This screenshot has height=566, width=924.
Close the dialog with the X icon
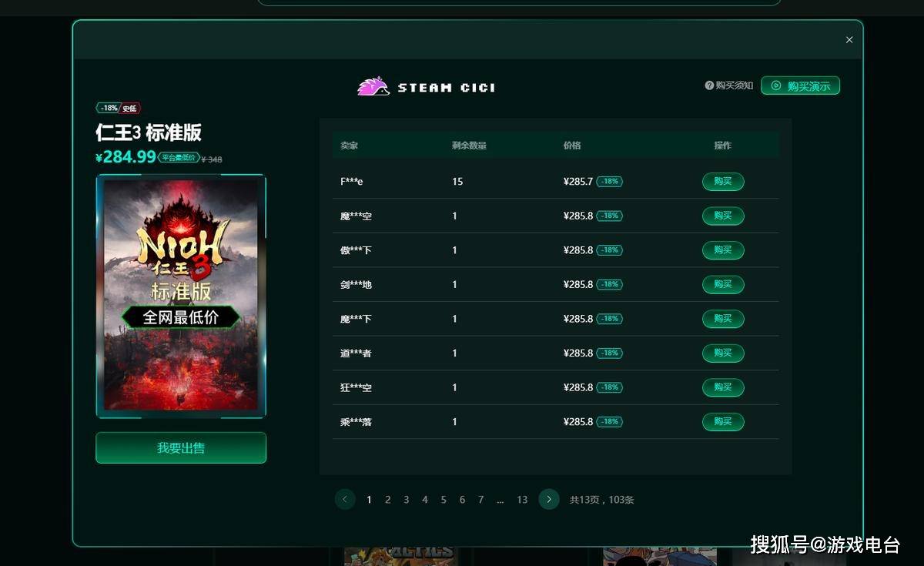pos(849,40)
